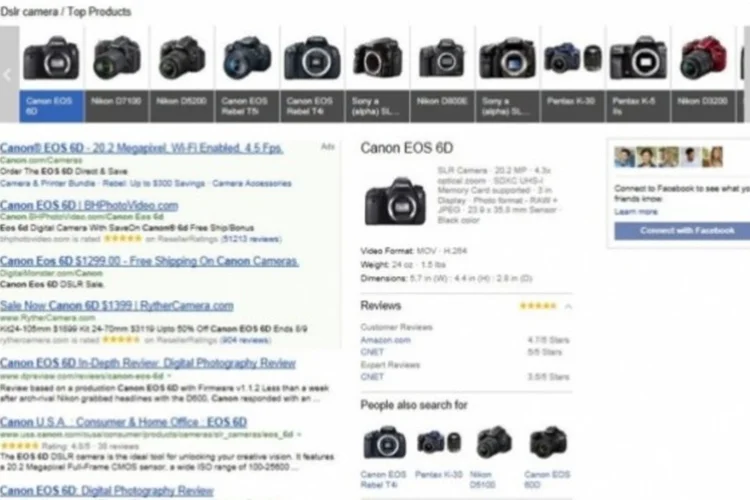750x500 pixels.
Task: Open the 'Rebel: Up to $300 Savings' sublink
Action: pyautogui.click(x=154, y=183)
